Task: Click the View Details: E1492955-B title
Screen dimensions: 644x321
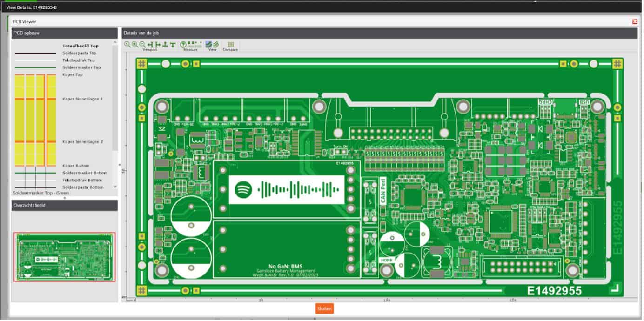Action: tap(32, 7)
